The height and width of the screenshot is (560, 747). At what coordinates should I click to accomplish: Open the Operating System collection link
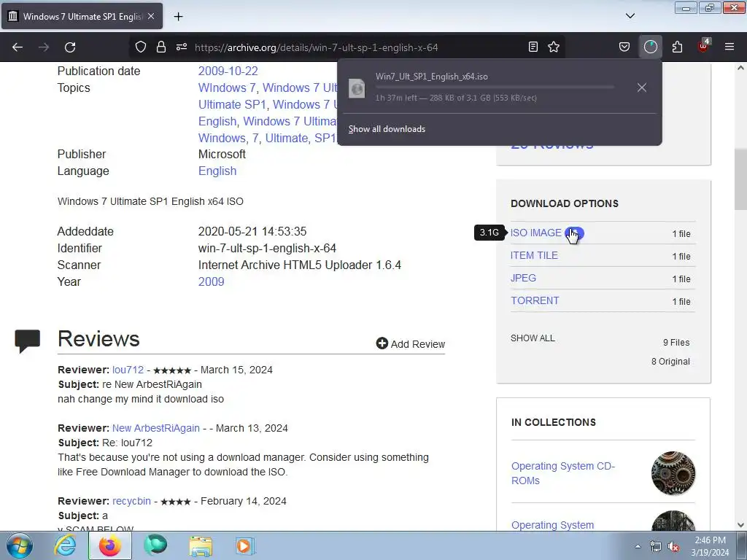pyautogui.click(x=553, y=525)
